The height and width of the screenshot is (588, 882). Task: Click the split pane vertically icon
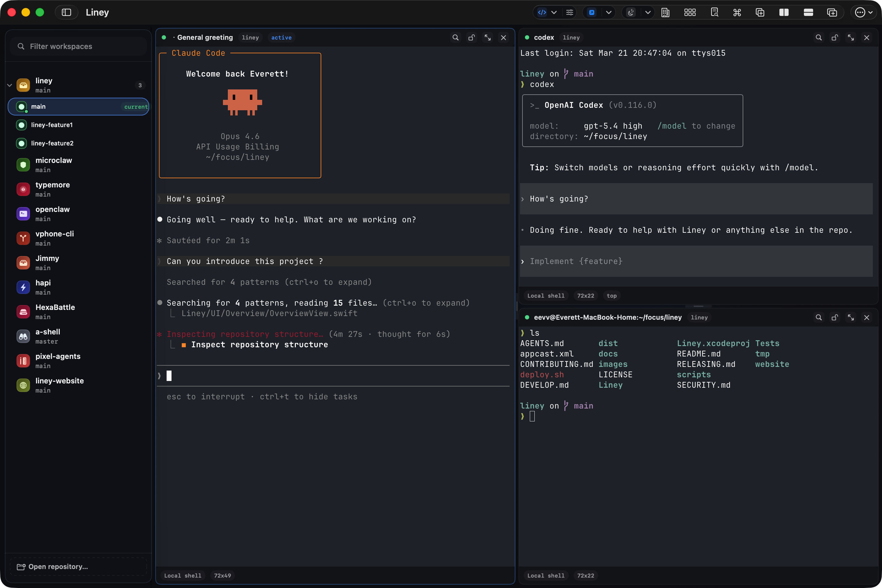(x=784, y=12)
